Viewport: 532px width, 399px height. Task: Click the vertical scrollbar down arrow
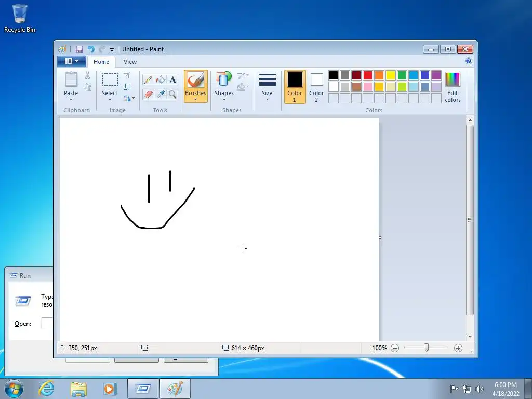(x=470, y=336)
